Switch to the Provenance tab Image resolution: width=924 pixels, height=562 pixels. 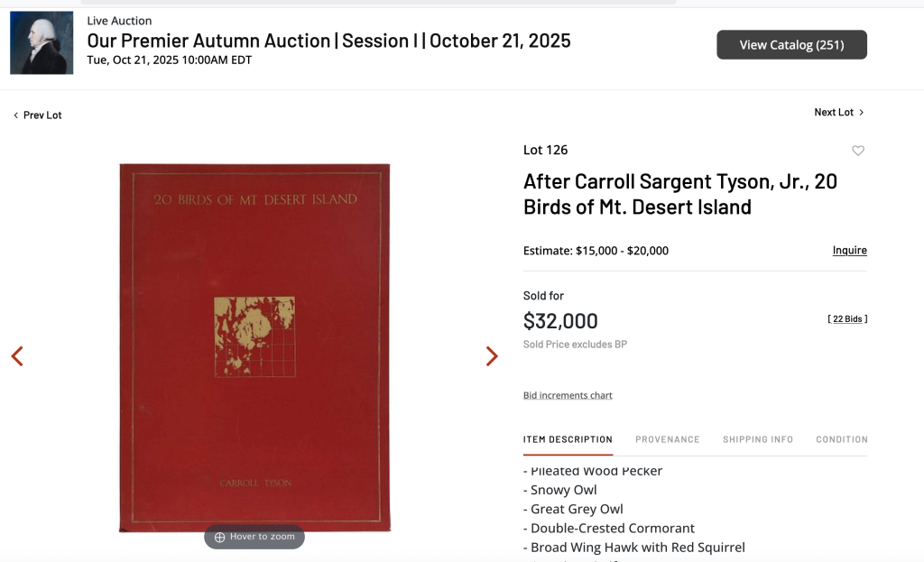(667, 439)
